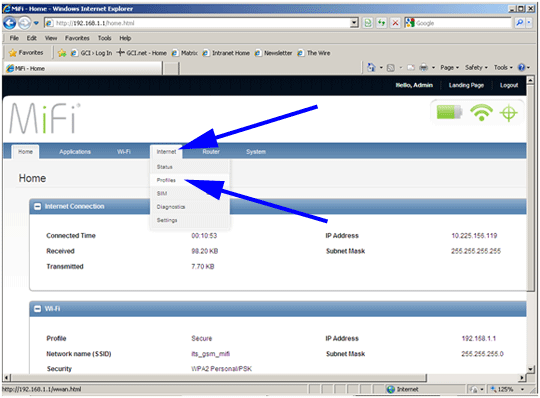Choose Settings from the Internet submenu
The width and height of the screenshot is (540, 398).
[x=190, y=220]
